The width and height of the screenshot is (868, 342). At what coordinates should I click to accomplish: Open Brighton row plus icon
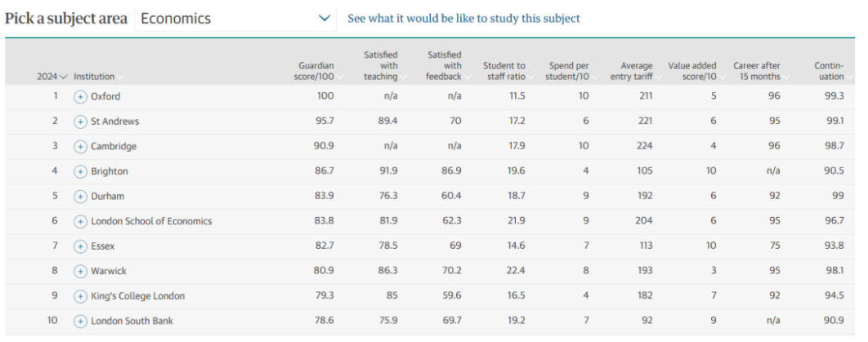pos(80,171)
